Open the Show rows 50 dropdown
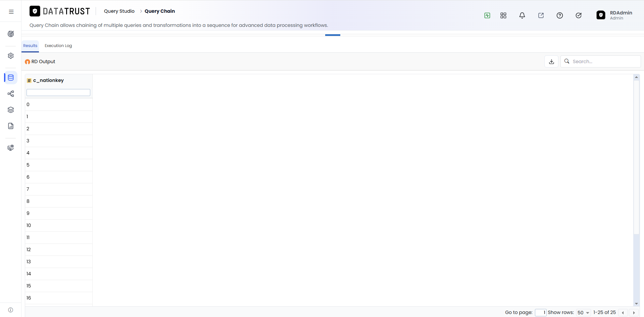This screenshot has width=644, height=317. click(x=583, y=313)
